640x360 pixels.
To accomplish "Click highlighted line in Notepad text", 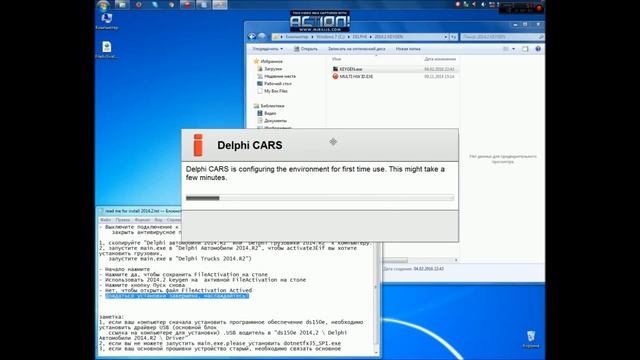I will (177, 296).
